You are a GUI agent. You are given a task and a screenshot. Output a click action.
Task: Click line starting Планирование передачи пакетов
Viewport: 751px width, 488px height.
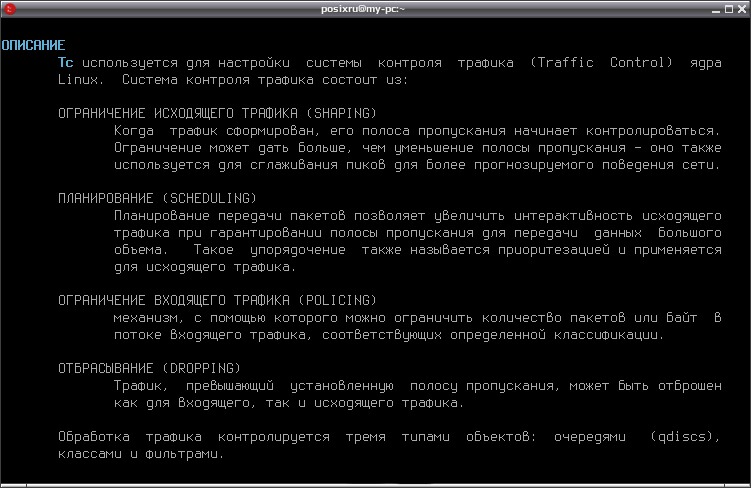click(417, 216)
